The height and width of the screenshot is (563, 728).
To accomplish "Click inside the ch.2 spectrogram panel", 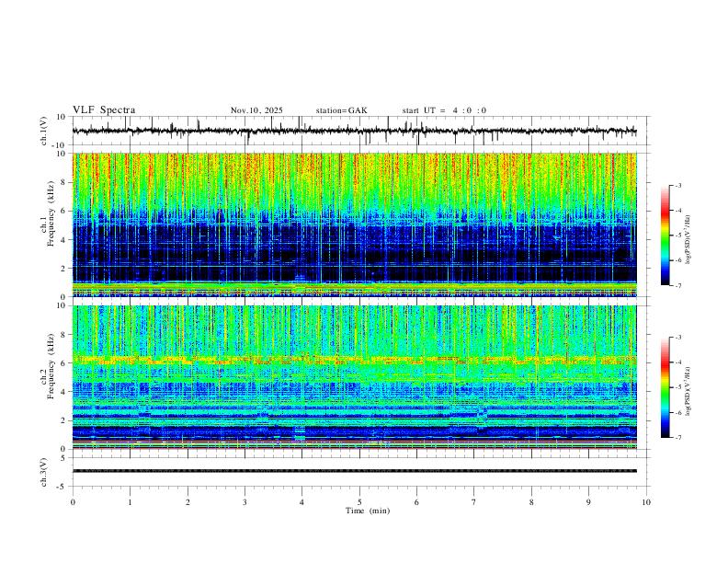I will (x=354, y=377).
